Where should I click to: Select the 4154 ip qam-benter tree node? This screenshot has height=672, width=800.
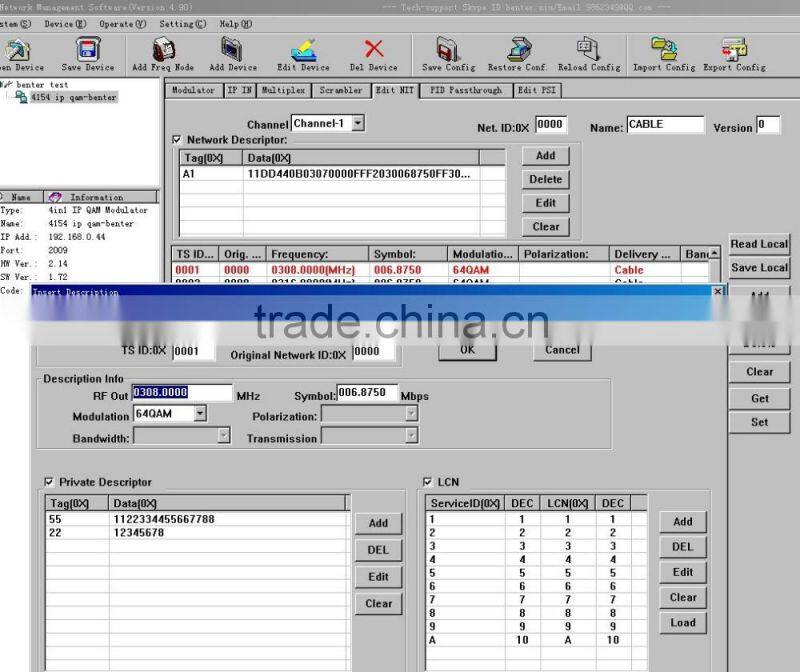pos(73,98)
